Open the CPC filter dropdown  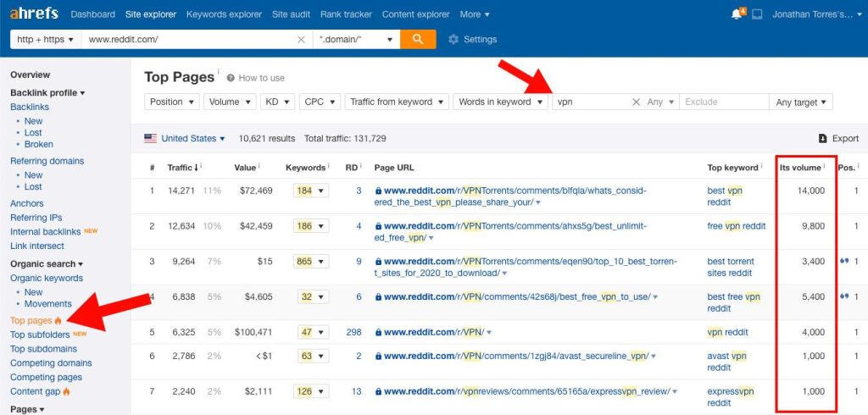click(x=320, y=102)
